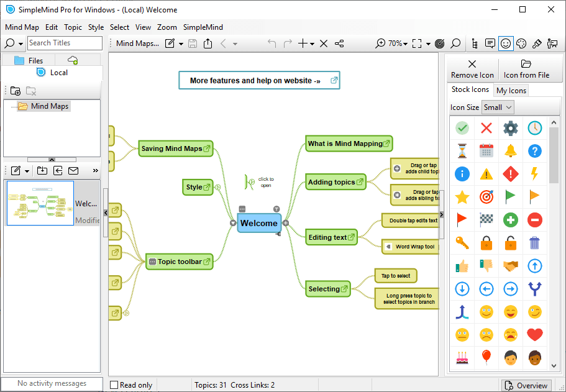This screenshot has width=566, height=392.
Task: Pick the yellow warning triangle icon
Action: 486,175
